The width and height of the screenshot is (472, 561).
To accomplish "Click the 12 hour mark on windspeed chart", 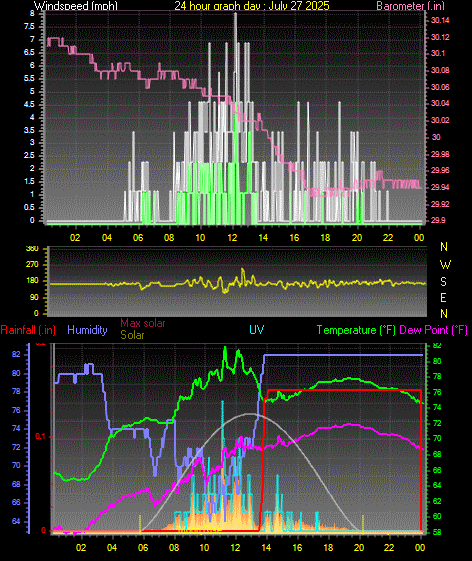I will [232, 238].
